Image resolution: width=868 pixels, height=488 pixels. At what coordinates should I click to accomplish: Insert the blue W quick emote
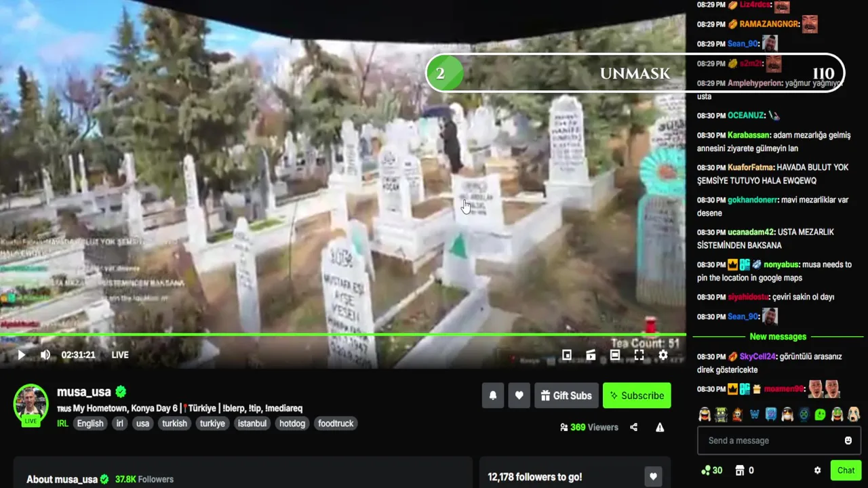pyautogui.click(x=754, y=414)
